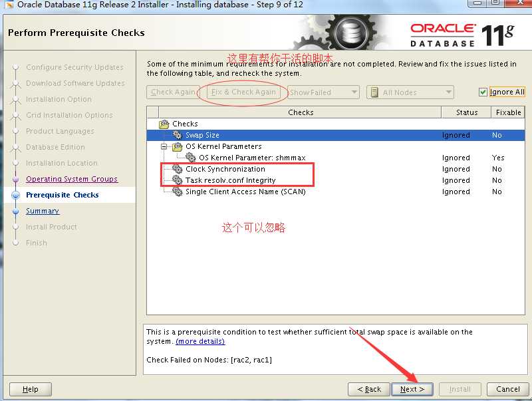The image size is (532, 401).
Task: Click the shmmax parameter gear icon
Action: coord(191,158)
